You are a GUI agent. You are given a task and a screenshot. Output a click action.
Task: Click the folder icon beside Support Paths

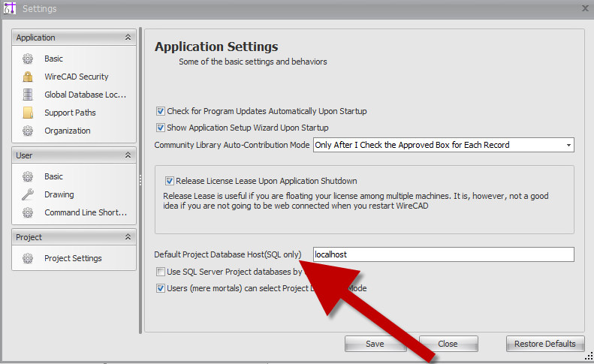click(28, 113)
